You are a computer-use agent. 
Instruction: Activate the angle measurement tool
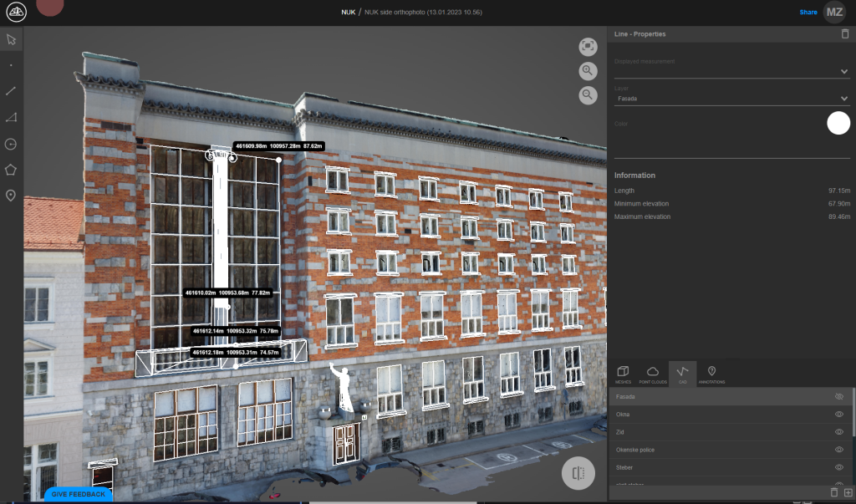12,118
